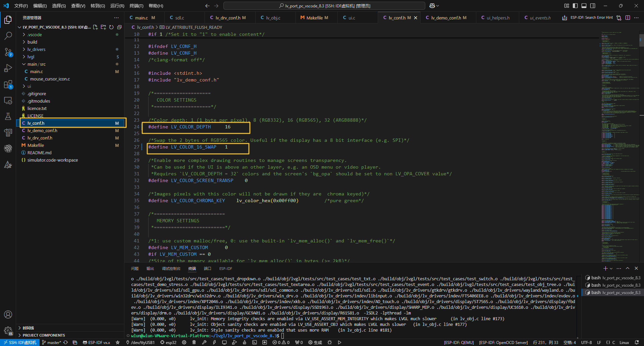Open the 文件(F) menu

click(21, 6)
